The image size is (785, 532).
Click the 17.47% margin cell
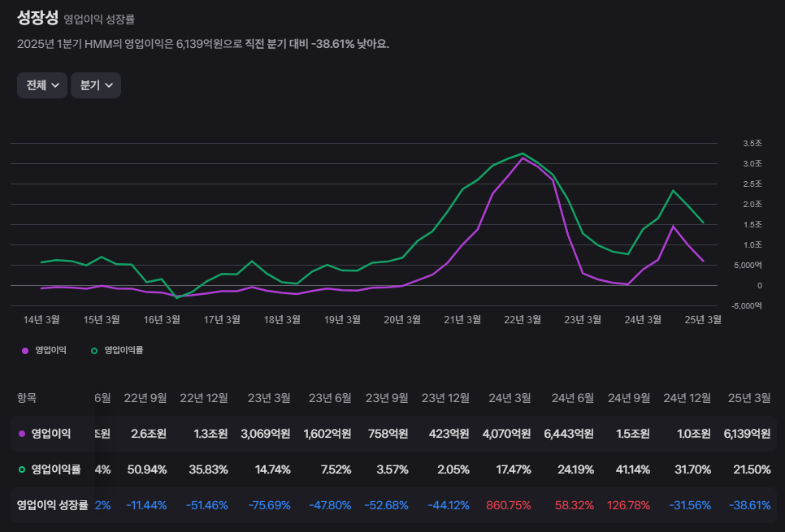tap(513, 469)
